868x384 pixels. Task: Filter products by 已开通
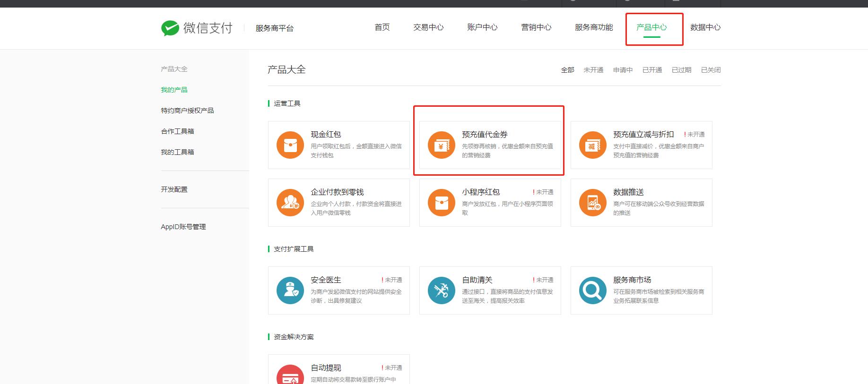click(652, 70)
